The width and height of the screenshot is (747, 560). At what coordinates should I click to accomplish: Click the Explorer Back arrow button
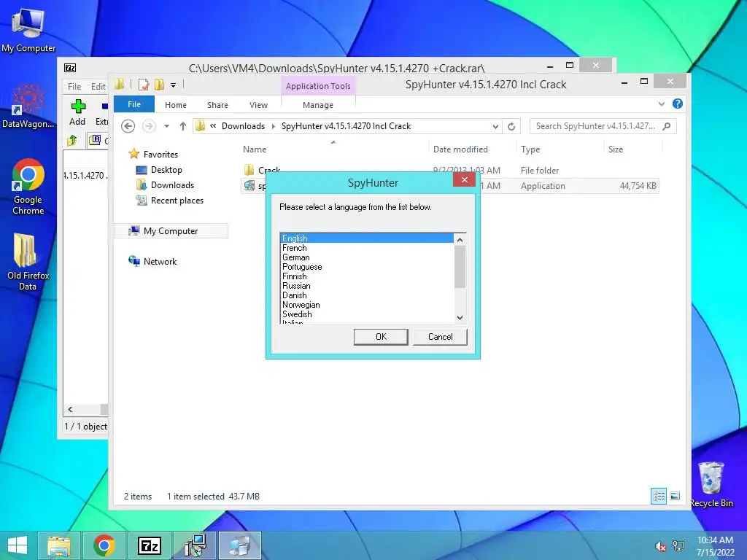tap(128, 126)
